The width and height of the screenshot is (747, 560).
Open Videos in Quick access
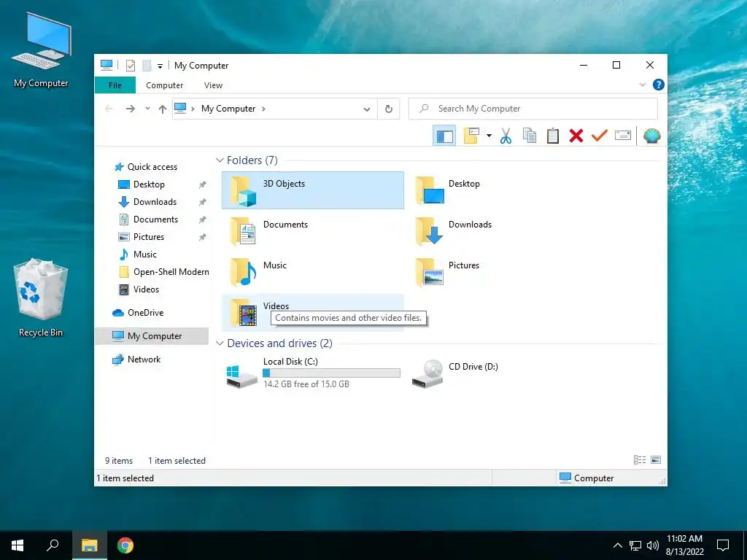click(x=146, y=289)
